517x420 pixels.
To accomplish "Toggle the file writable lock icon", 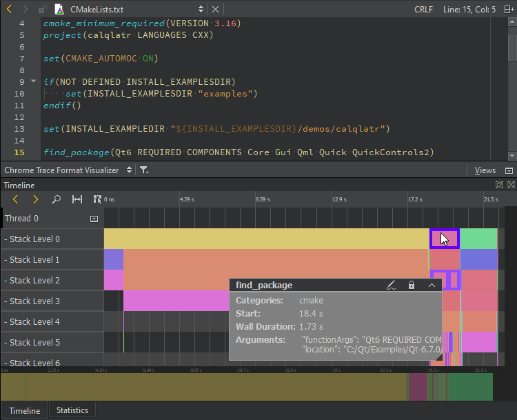I will (x=43, y=9).
